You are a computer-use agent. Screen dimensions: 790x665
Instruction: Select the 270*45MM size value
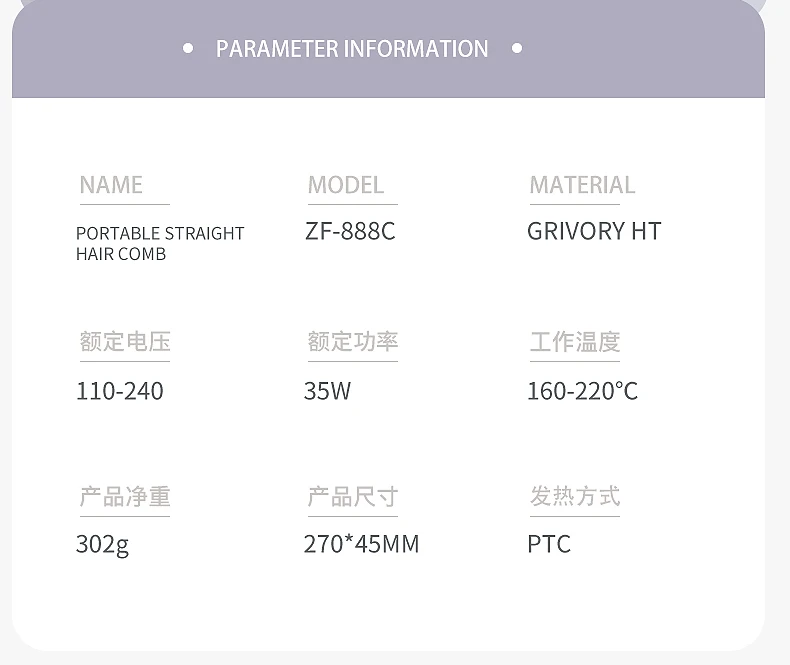361,545
